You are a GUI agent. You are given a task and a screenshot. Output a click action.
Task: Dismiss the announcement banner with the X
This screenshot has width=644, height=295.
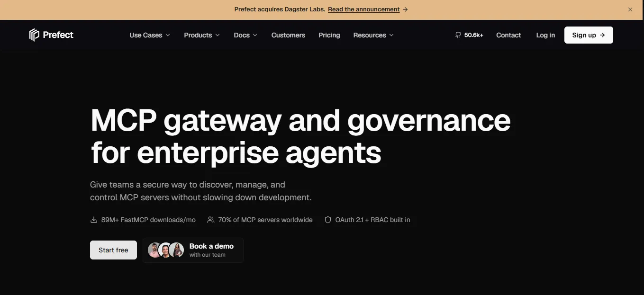click(x=630, y=9)
